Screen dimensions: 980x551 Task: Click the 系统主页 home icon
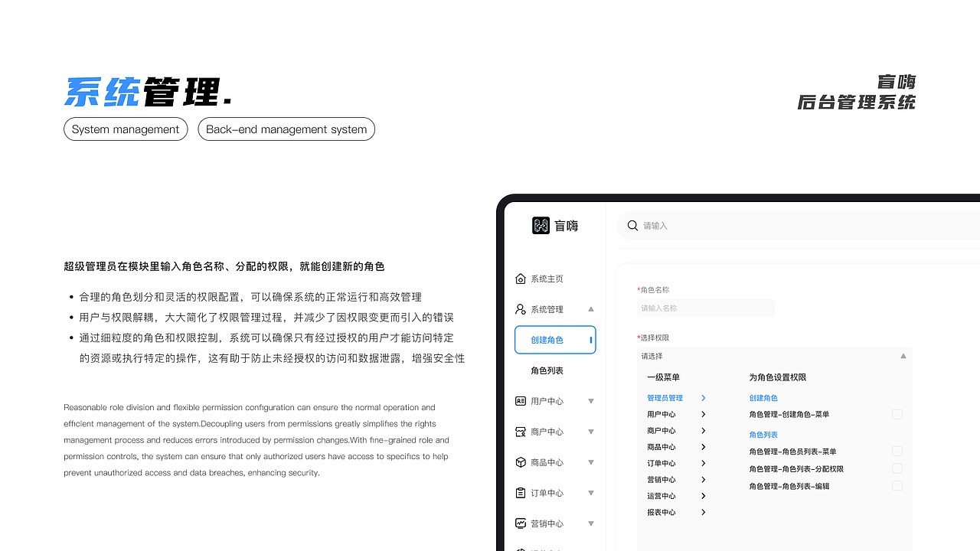pyautogui.click(x=521, y=279)
